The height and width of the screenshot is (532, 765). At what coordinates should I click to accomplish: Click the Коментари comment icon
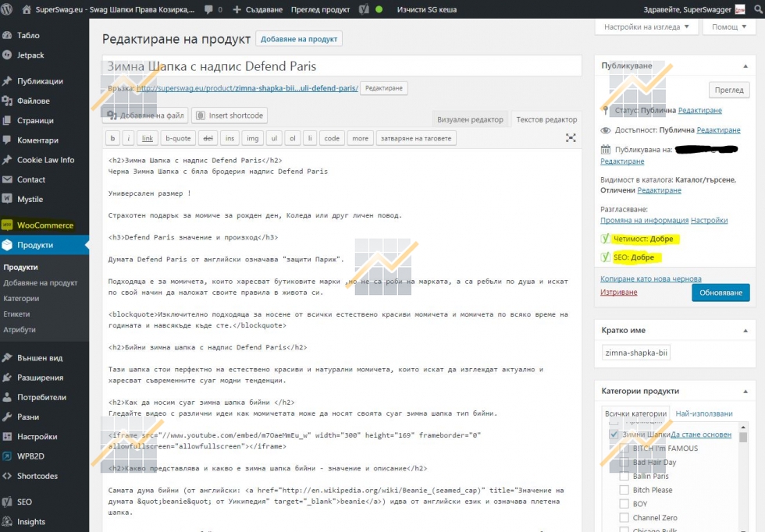coord(7,140)
